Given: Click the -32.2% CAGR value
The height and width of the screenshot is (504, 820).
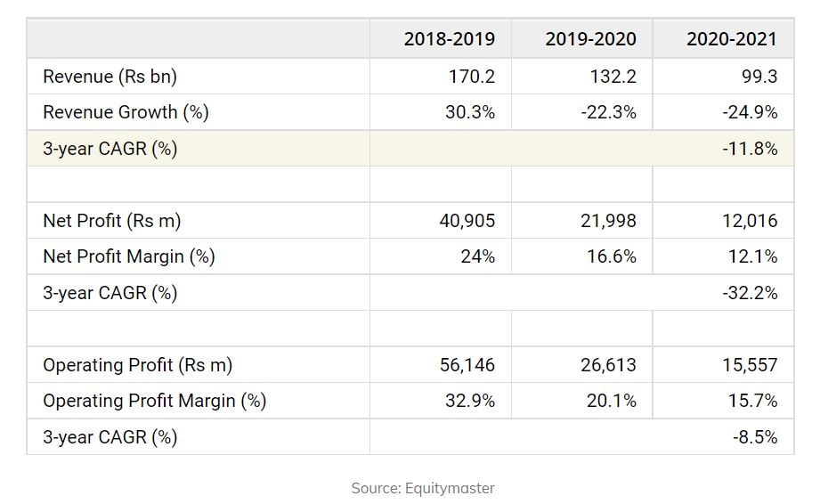Looking at the screenshot, I should [x=750, y=293].
